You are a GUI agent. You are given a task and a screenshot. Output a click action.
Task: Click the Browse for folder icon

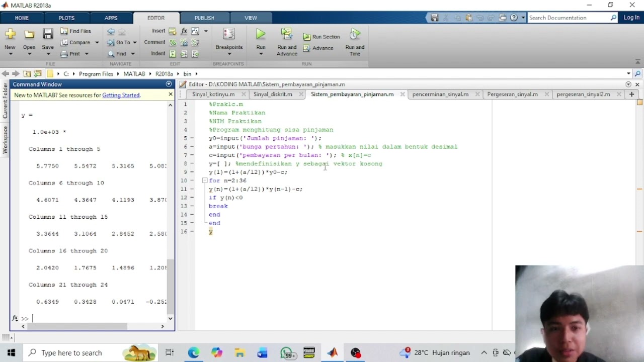[x=38, y=73]
